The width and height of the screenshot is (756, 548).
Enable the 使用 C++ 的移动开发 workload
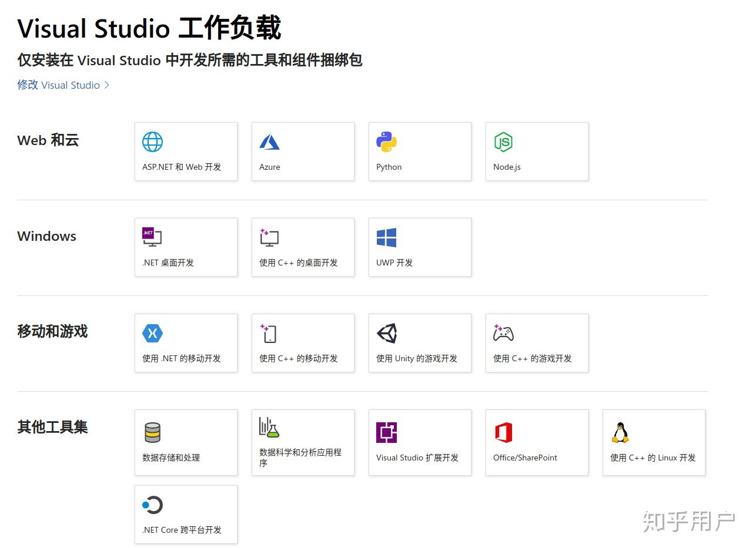pos(303,343)
